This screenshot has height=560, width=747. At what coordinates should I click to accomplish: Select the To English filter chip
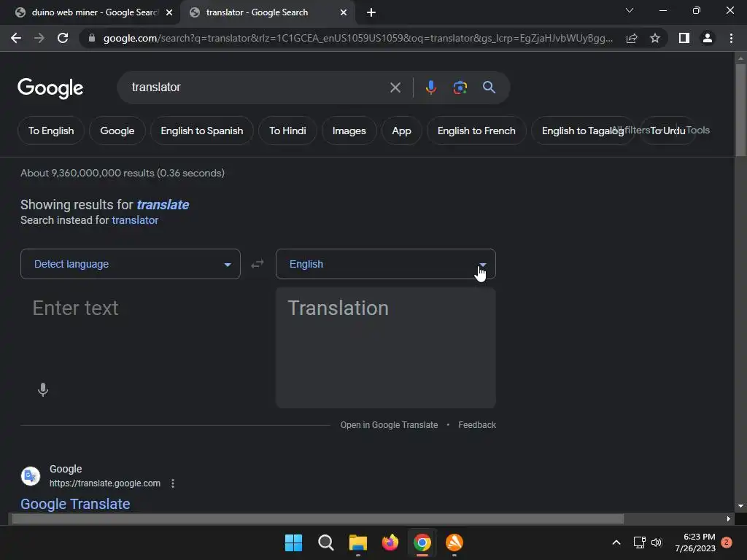pyautogui.click(x=51, y=131)
